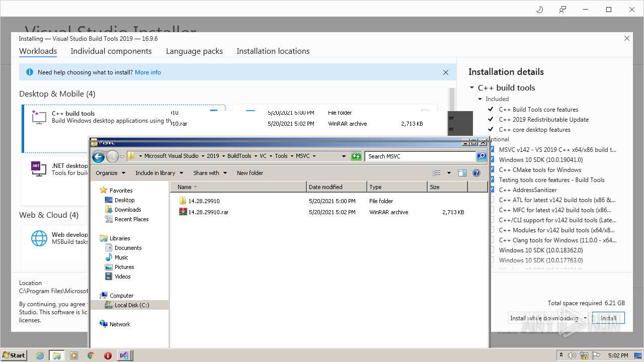Open the Windows Explorer taskbar icon
644x362 pixels.
pos(57,355)
